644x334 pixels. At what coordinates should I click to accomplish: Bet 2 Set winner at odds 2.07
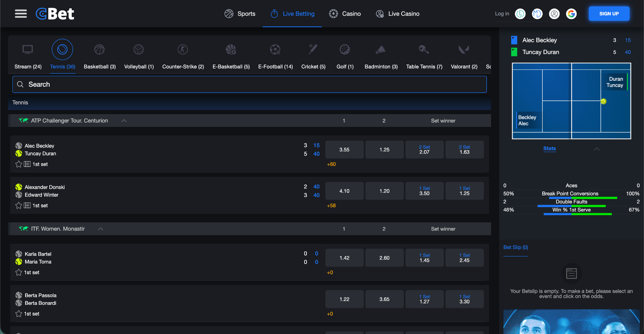pos(424,150)
